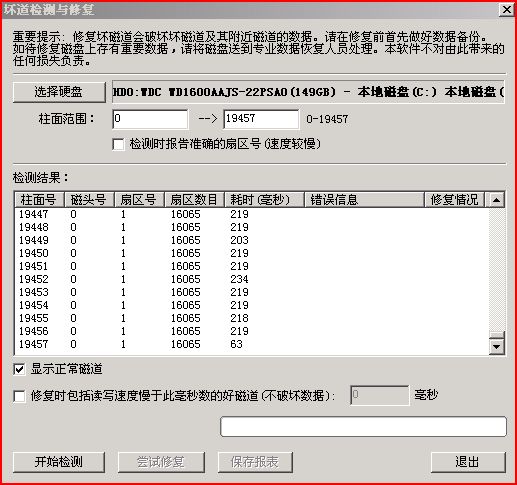Click the 扇区号 column header
The height and width of the screenshot is (485, 517).
pos(139,200)
